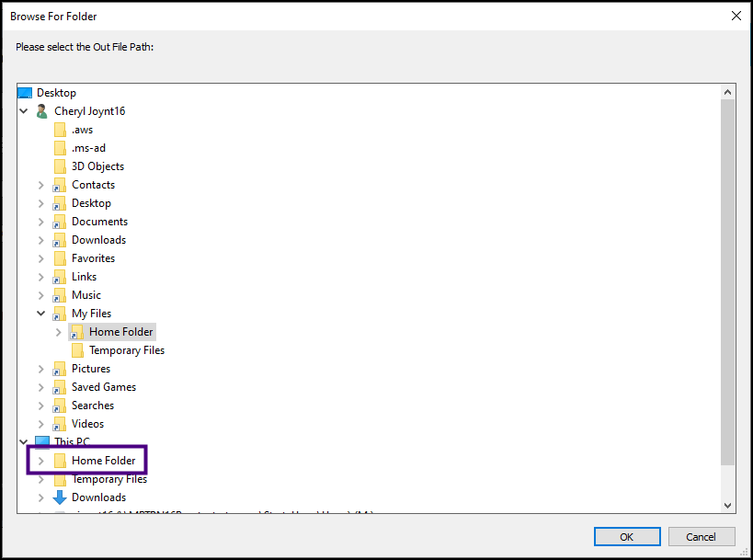This screenshot has height=560, width=753.
Task: Click Temporary Files folder icon under My Files
Action: click(x=77, y=350)
